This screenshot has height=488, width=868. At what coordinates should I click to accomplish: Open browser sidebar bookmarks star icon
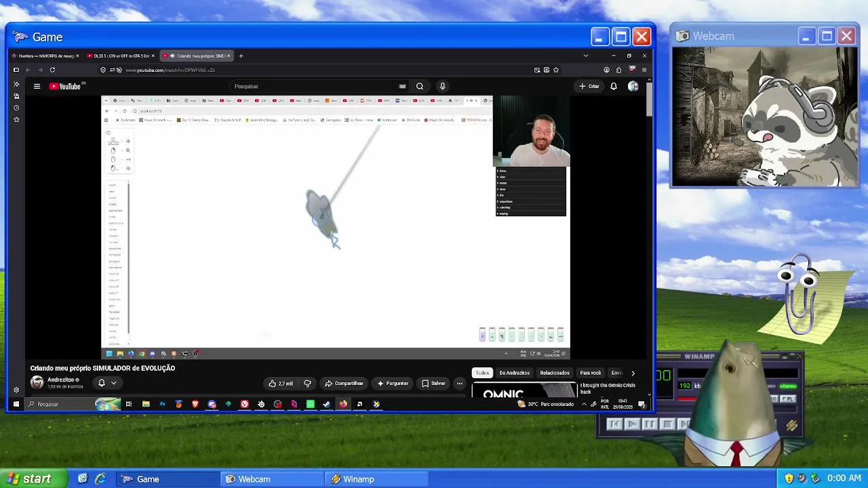point(16,119)
